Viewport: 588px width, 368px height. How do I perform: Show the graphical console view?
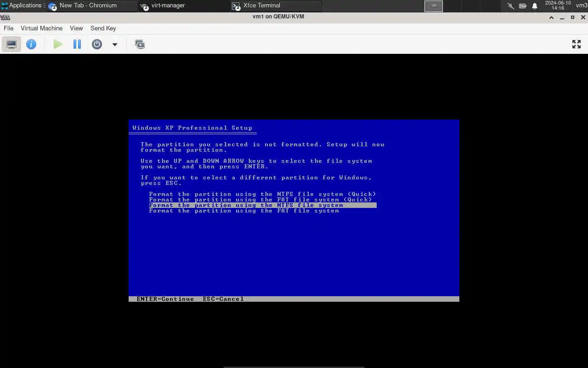(11, 44)
